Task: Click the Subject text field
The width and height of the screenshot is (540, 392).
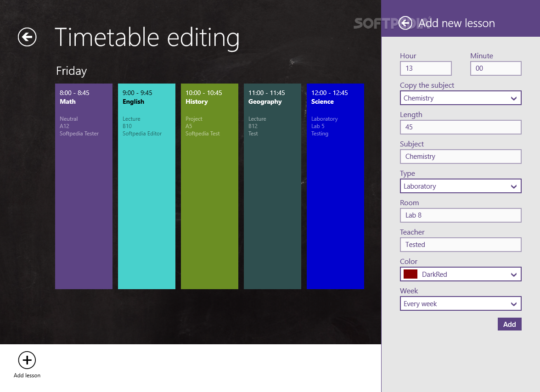Action: point(461,157)
